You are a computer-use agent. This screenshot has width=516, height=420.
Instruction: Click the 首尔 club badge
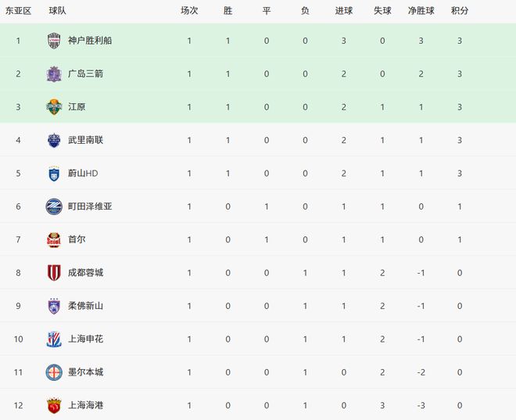(54, 239)
